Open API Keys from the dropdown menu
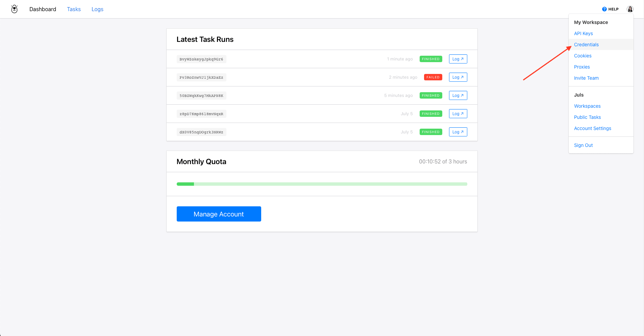 [583, 33]
